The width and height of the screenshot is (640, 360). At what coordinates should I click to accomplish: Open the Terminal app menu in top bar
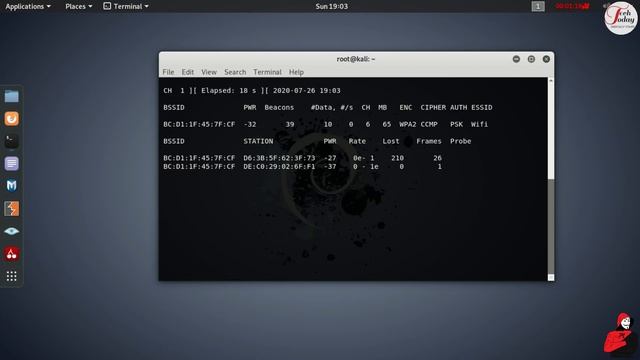click(126, 6)
